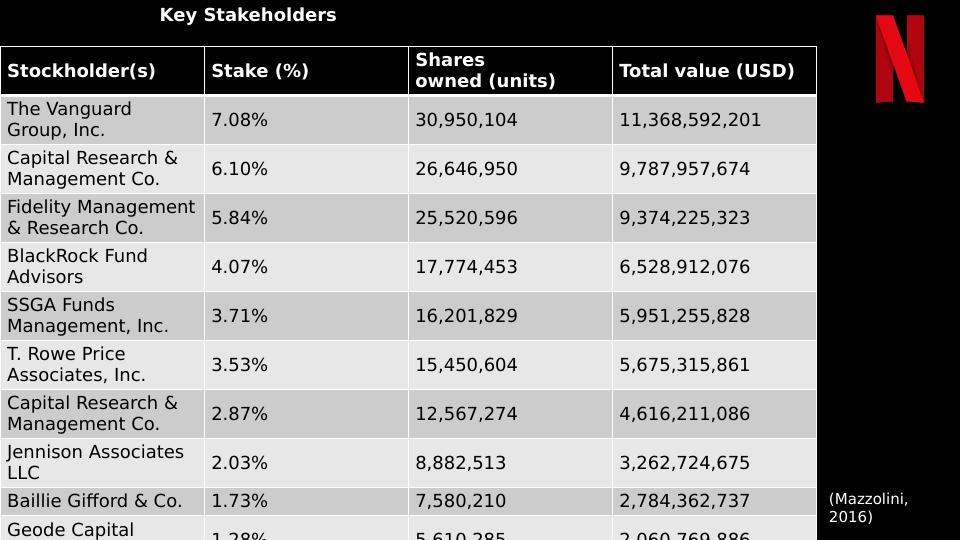Select the 9,374,225,323 total value cell
961x540 pixels.
point(684,218)
